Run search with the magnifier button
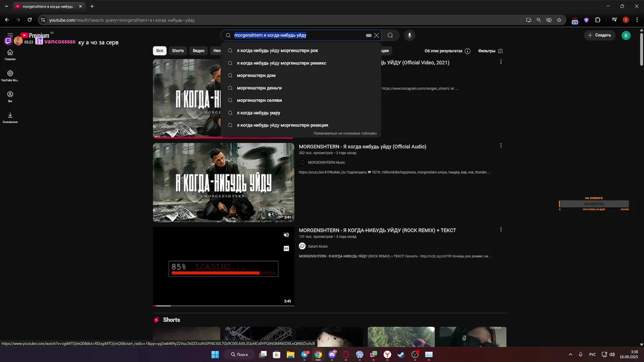Screen dimensions: 644x362 coord(390,35)
